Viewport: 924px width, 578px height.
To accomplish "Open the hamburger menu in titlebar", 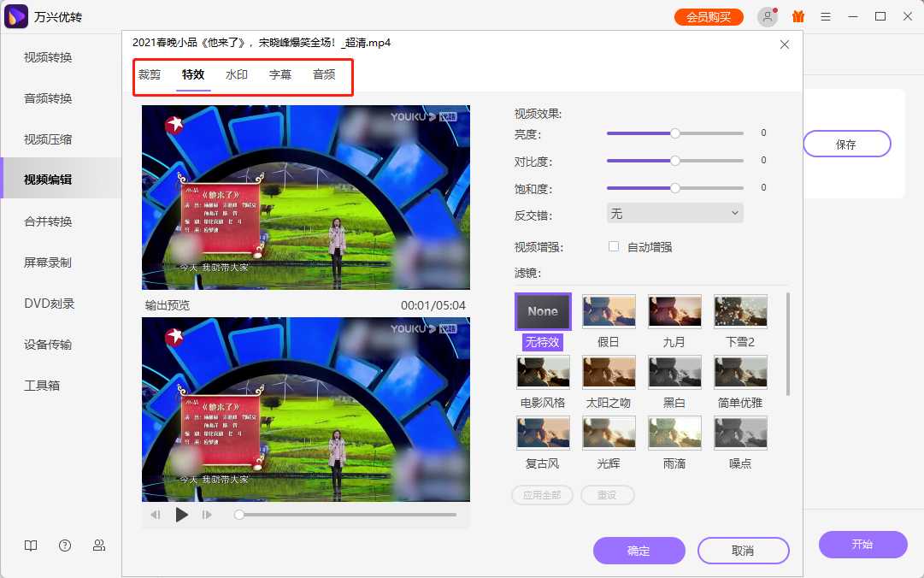I will [x=825, y=15].
